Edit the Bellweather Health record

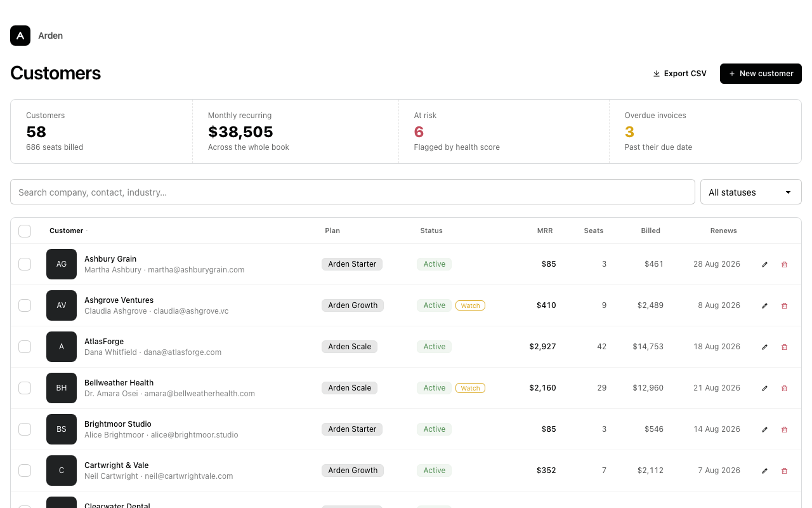[x=764, y=388]
